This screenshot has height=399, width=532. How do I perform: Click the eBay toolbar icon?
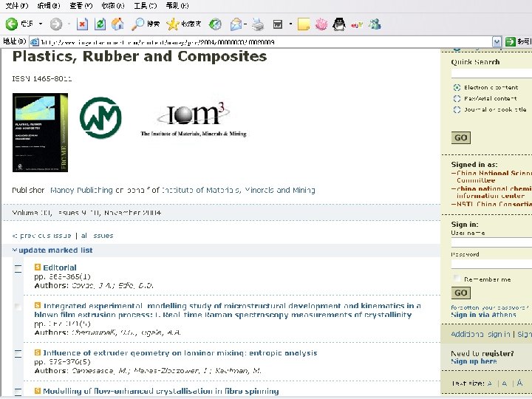tap(357, 24)
